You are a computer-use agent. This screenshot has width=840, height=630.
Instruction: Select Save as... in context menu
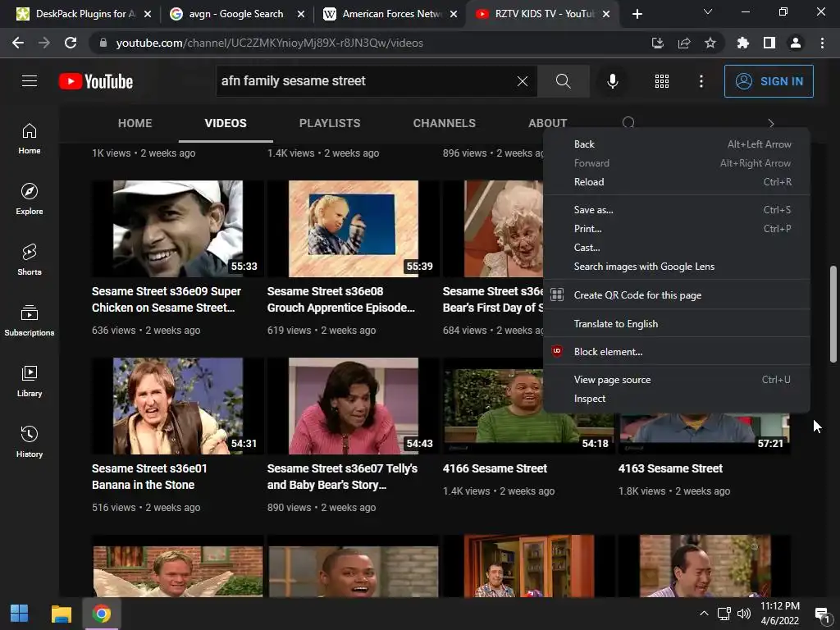click(x=677, y=210)
